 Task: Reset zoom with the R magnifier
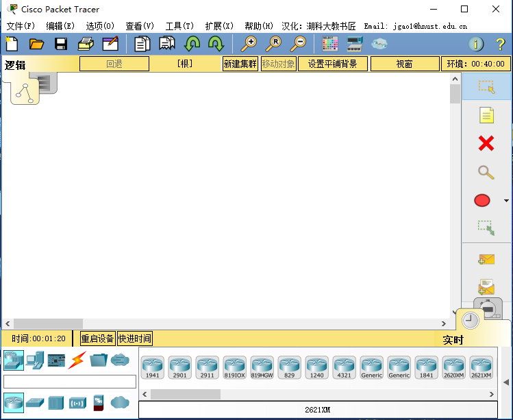[x=273, y=44]
